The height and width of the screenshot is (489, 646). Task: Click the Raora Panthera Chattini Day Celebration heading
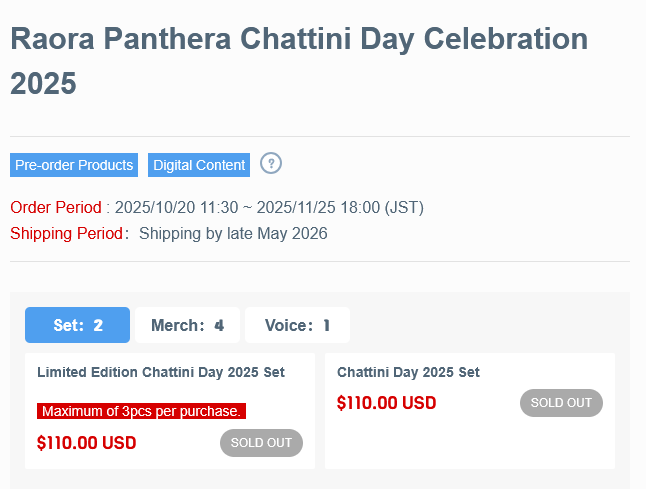(x=298, y=40)
